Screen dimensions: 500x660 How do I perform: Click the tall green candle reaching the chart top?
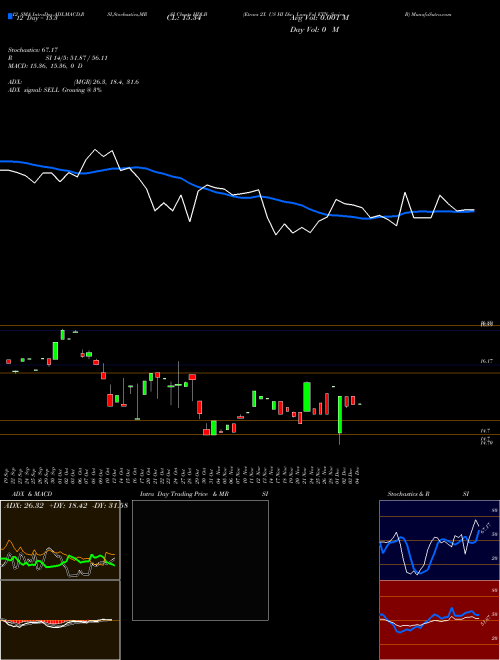tap(63, 335)
